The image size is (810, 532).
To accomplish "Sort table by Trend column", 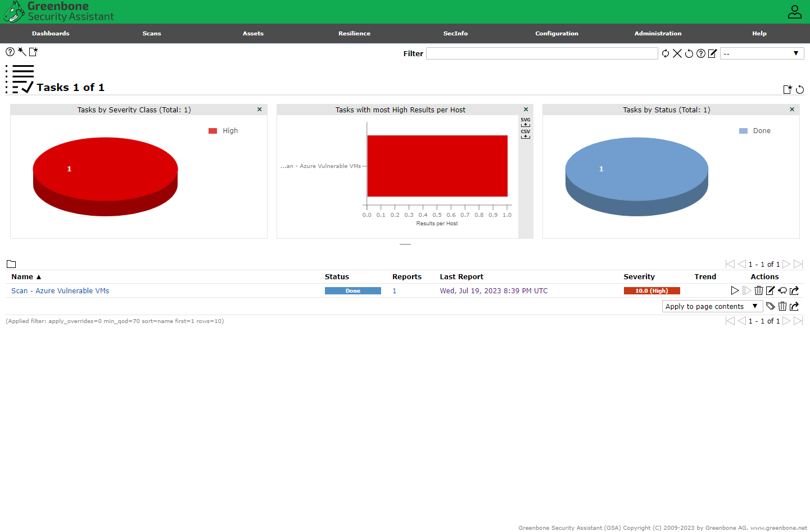I will click(705, 276).
